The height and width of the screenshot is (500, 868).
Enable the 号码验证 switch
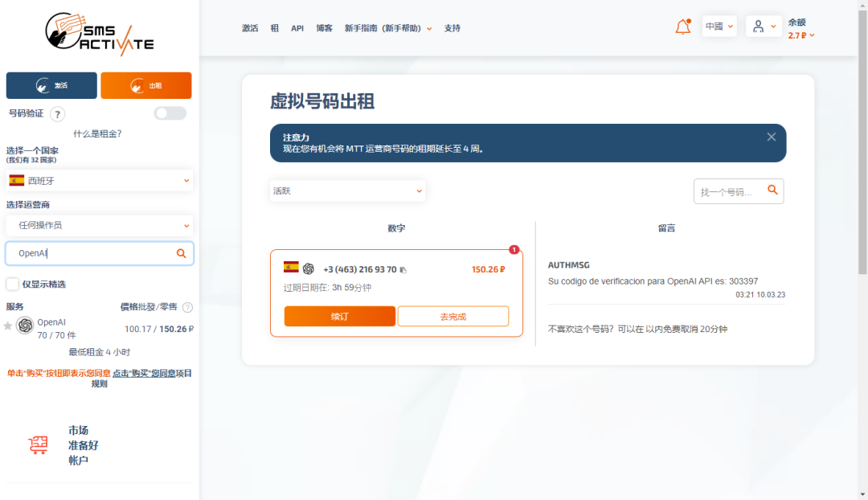169,113
